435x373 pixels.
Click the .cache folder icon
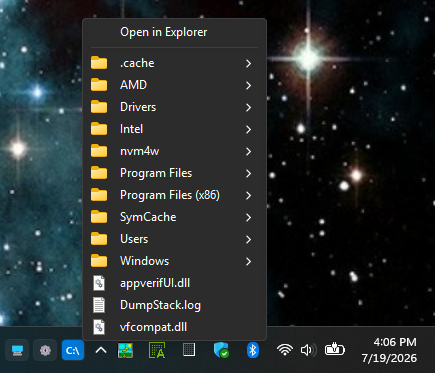99,63
